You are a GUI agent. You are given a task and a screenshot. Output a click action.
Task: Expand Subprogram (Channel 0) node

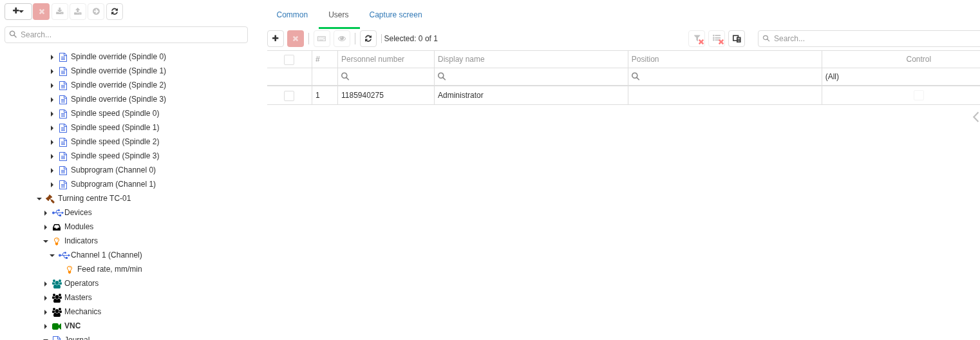[x=52, y=171]
